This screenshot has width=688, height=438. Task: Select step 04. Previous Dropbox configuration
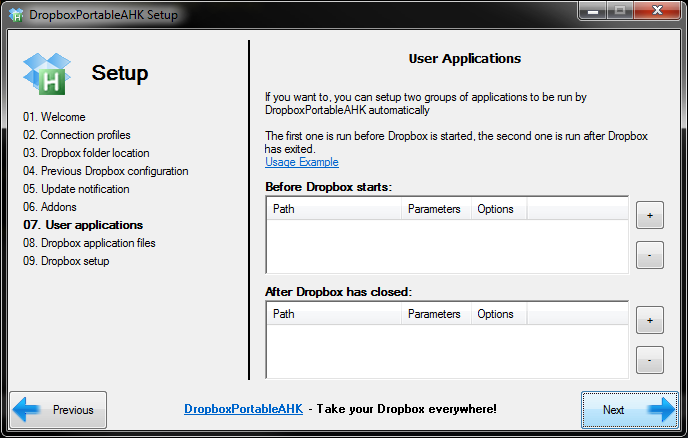(106, 171)
